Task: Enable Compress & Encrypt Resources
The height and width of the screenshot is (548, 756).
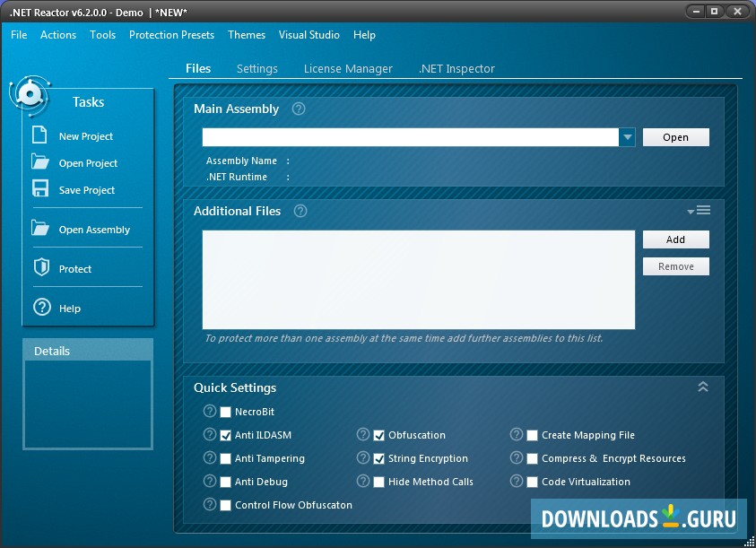Action: coord(533,458)
